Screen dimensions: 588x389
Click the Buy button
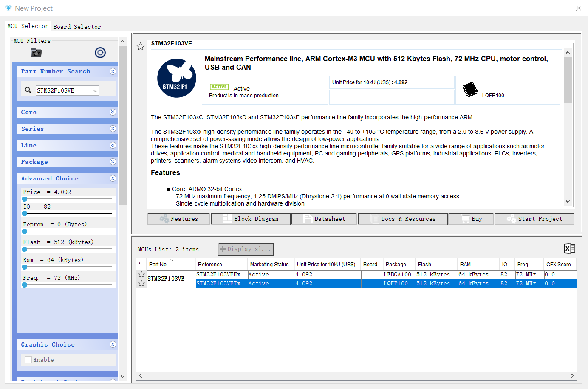click(471, 219)
